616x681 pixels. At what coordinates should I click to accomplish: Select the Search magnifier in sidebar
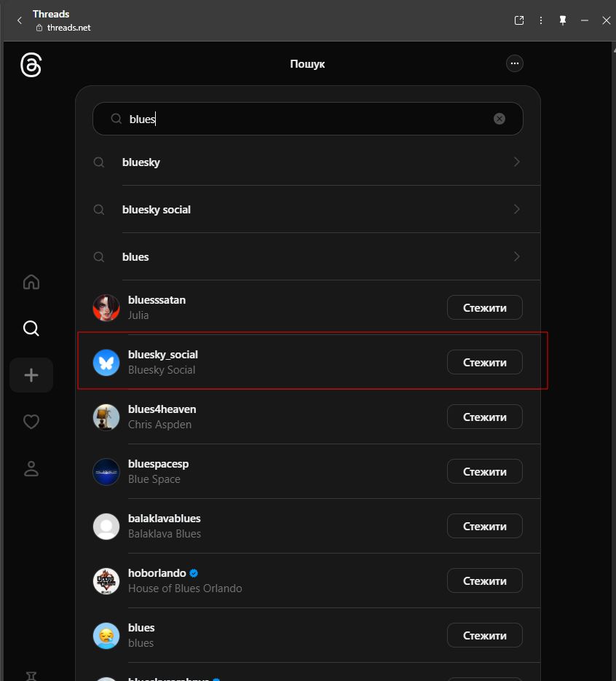point(31,328)
